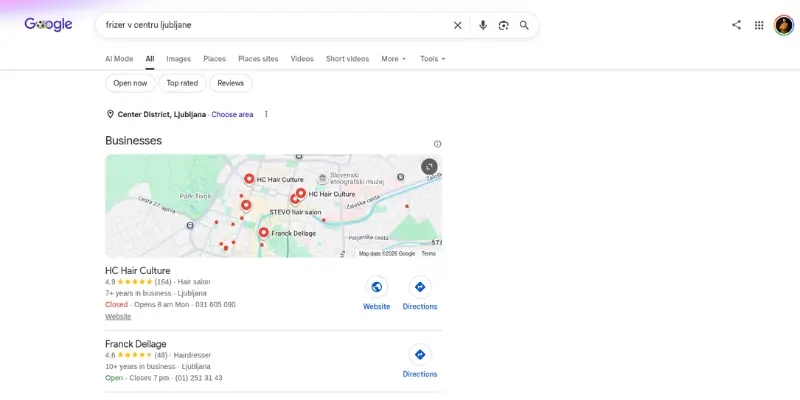The height and width of the screenshot is (400, 800).
Task: Switch to the Images tab
Action: coord(179,59)
